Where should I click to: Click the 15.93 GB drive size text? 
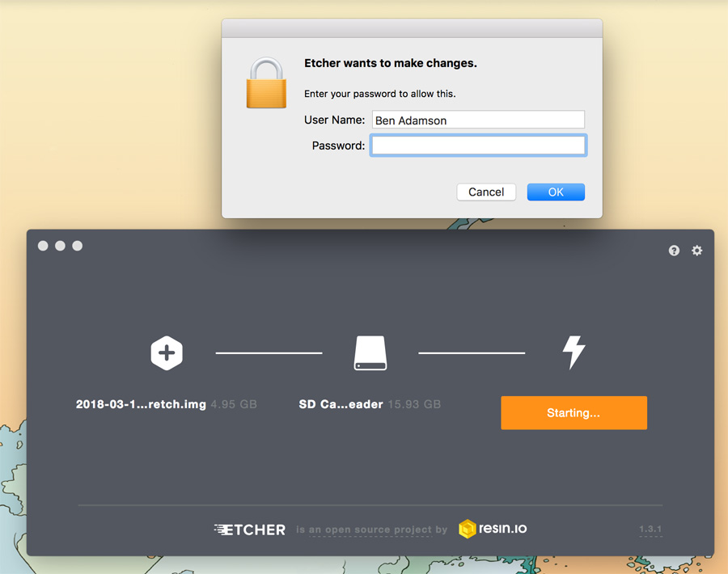click(414, 404)
